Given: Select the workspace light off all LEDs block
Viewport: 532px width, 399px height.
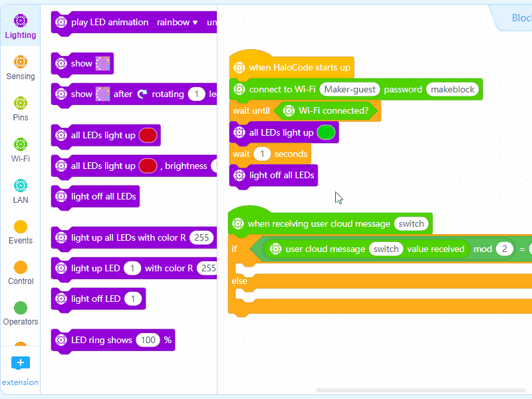Looking at the screenshot, I should click(x=273, y=176).
